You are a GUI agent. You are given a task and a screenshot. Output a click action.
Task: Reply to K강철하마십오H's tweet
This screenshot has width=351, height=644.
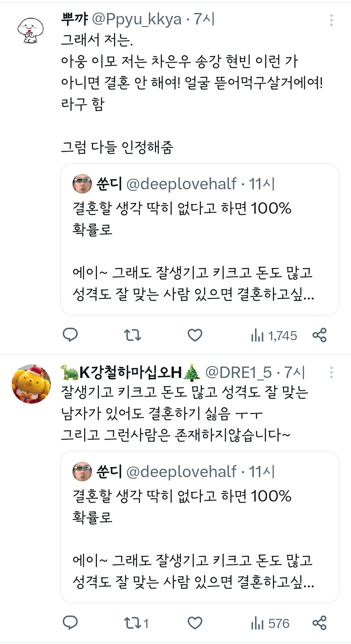coord(70,623)
